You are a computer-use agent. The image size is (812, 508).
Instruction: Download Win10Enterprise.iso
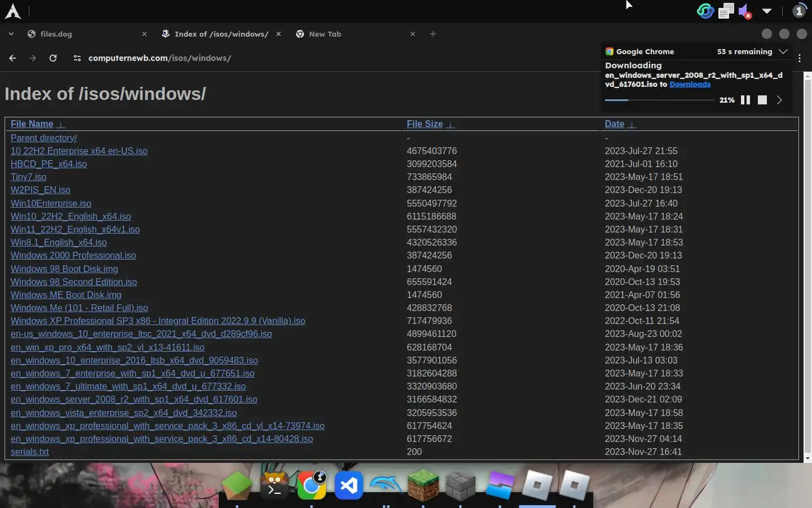click(x=51, y=203)
